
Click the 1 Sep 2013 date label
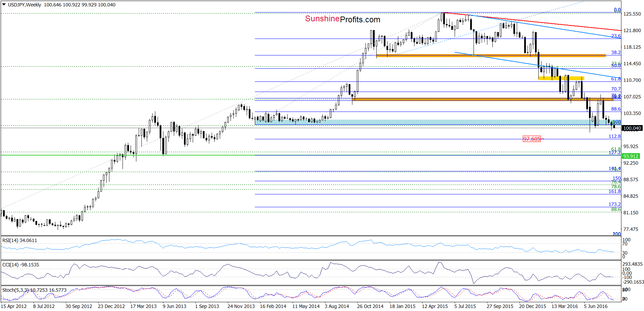click(x=207, y=306)
